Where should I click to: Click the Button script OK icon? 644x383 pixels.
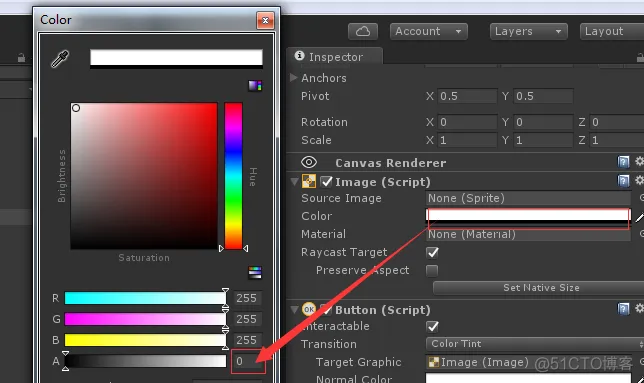[x=309, y=309]
